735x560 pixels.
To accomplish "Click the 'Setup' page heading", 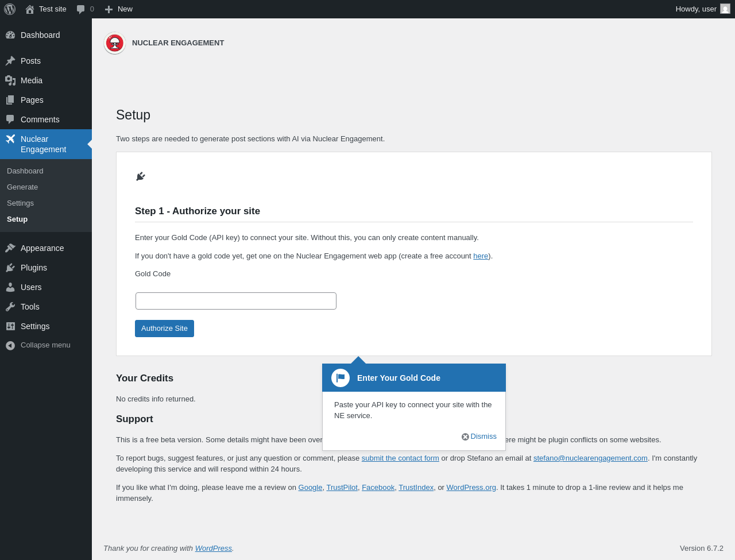I will tap(133, 115).
